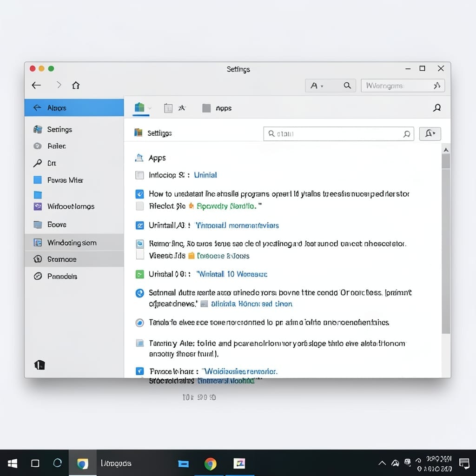The height and width of the screenshot is (476, 476).
Task: Toggle the blue checkbox beside 'Pcvnce lohare'
Action: click(x=139, y=371)
